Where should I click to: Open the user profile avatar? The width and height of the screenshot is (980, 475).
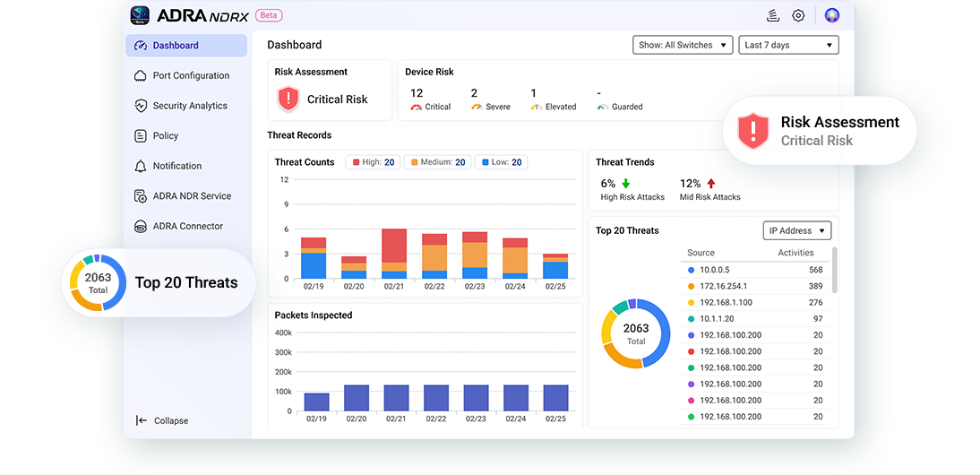pyautogui.click(x=832, y=15)
